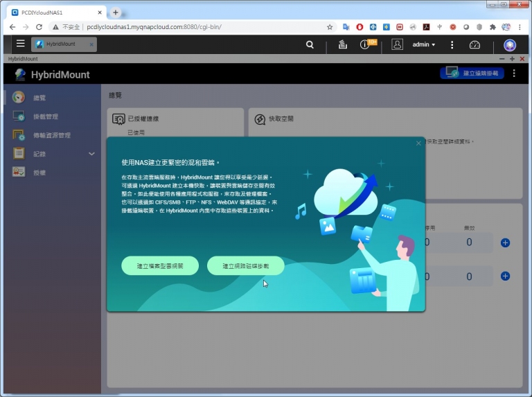The height and width of the screenshot is (397, 532).
Task: Click Create Network Drive Mount button (建立網路磁碟掛載)
Action: [x=246, y=265]
